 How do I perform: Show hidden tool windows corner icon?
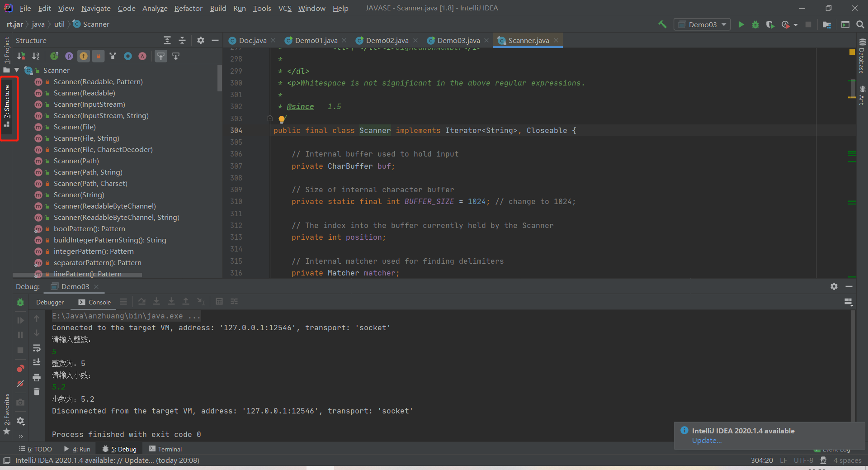pos(7,461)
